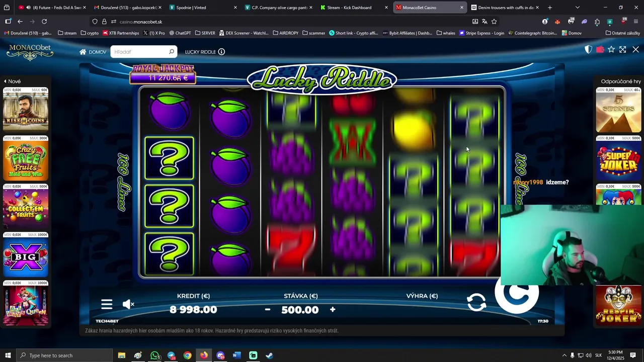Open the stream bookmarks folder
This screenshot has width=644, height=362.
click(67, 33)
